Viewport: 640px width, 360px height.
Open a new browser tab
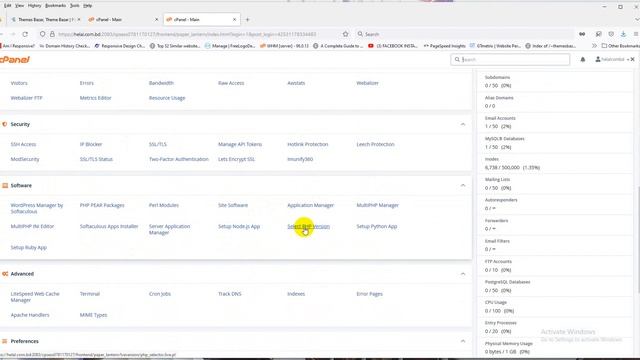(247, 20)
